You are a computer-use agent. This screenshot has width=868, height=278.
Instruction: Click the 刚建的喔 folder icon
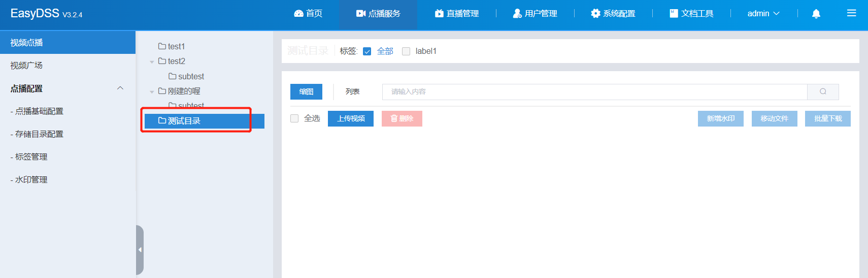tap(162, 91)
